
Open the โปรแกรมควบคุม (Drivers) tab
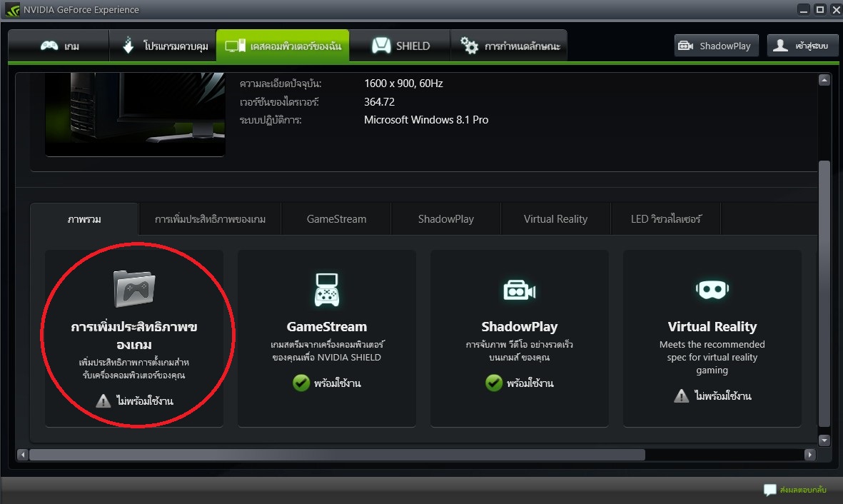click(x=163, y=46)
